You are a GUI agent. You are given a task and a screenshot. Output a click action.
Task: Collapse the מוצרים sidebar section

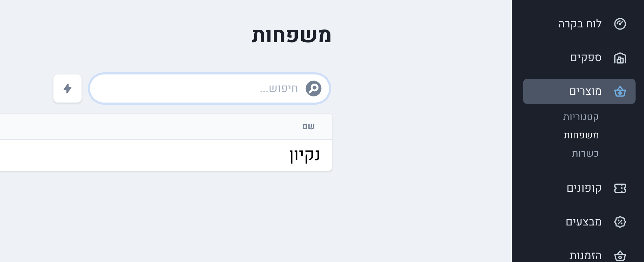[585, 91]
